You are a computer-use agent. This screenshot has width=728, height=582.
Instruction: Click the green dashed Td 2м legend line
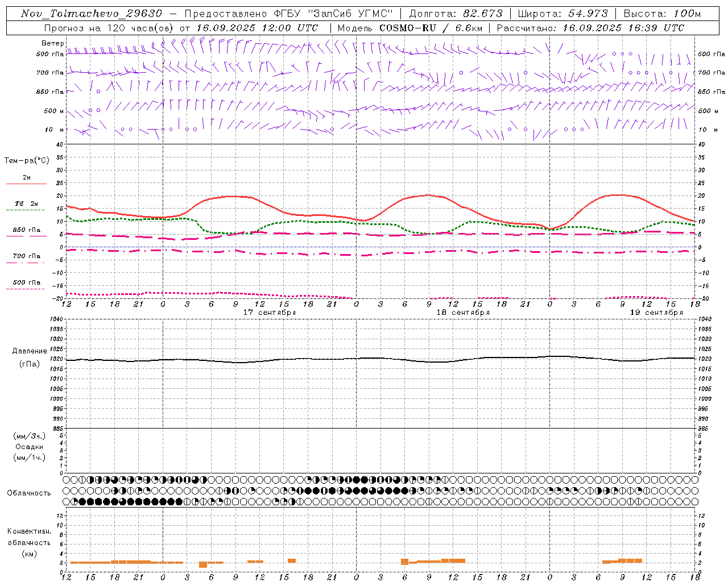26,210
